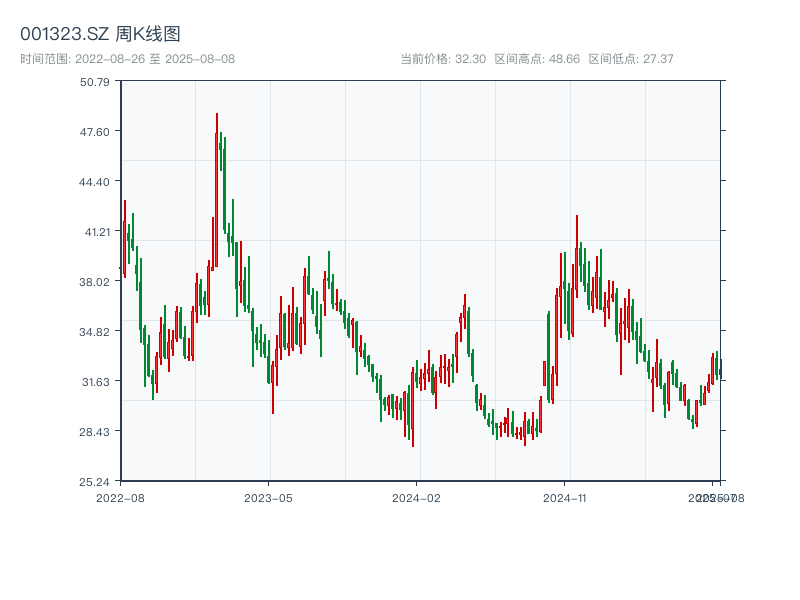Image resolution: width=800 pixels, height=600 pixels.
Task: Click the 2024-11 axis label
Action: (564, 496)
